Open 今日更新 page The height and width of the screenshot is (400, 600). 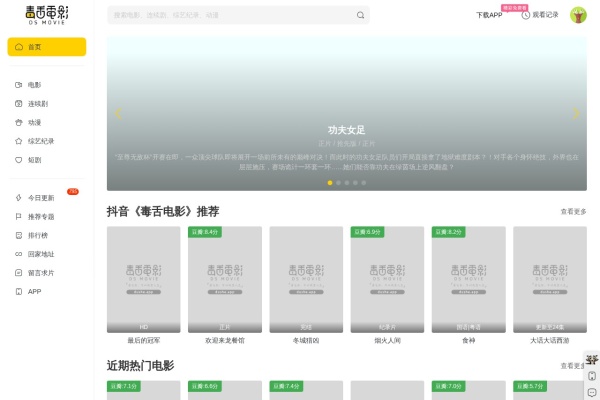pos(41,198)
